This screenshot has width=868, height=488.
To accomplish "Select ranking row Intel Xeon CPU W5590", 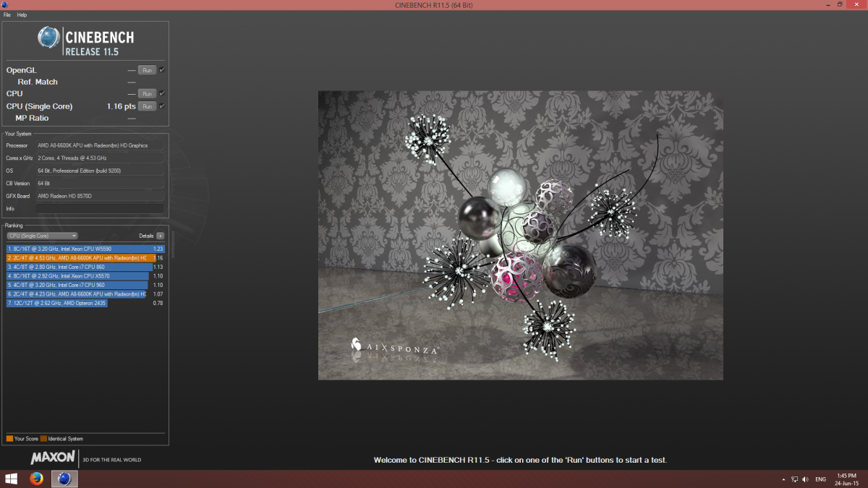I will [85, 249].
